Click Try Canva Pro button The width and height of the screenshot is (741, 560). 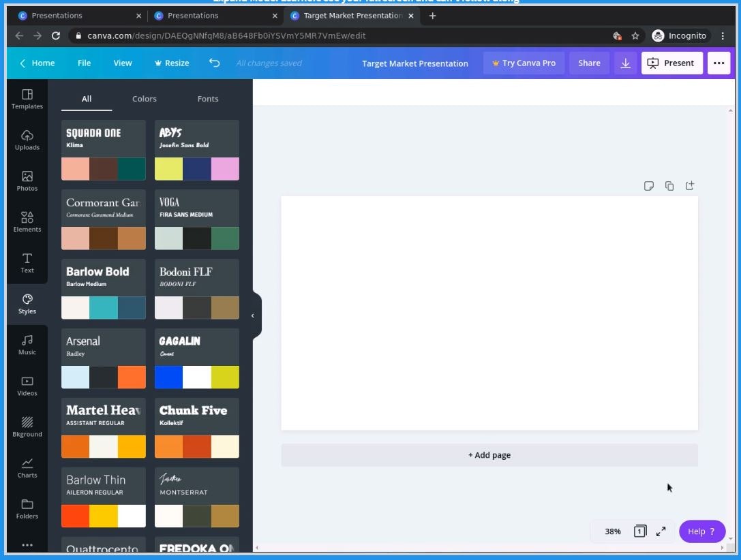[524, 63]
